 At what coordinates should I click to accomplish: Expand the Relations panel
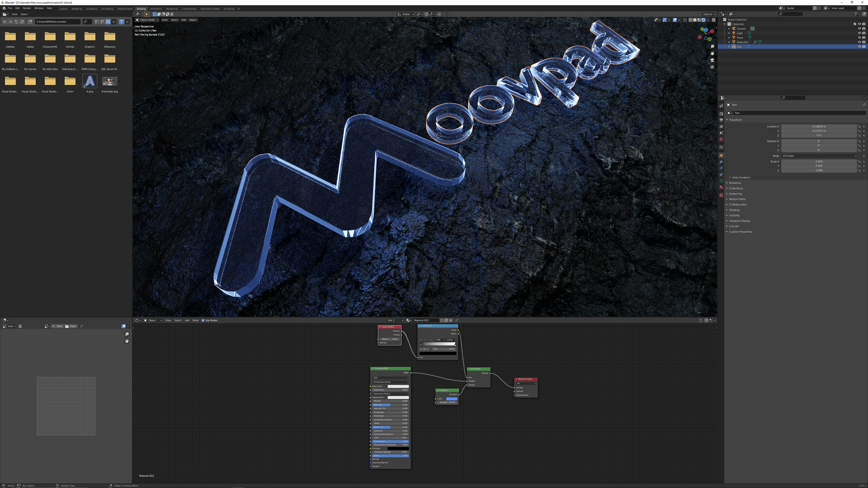(735, 183)
